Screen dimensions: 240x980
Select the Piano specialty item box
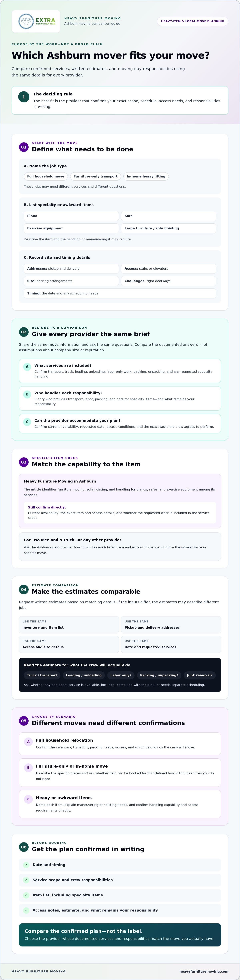tap(71, 216)
